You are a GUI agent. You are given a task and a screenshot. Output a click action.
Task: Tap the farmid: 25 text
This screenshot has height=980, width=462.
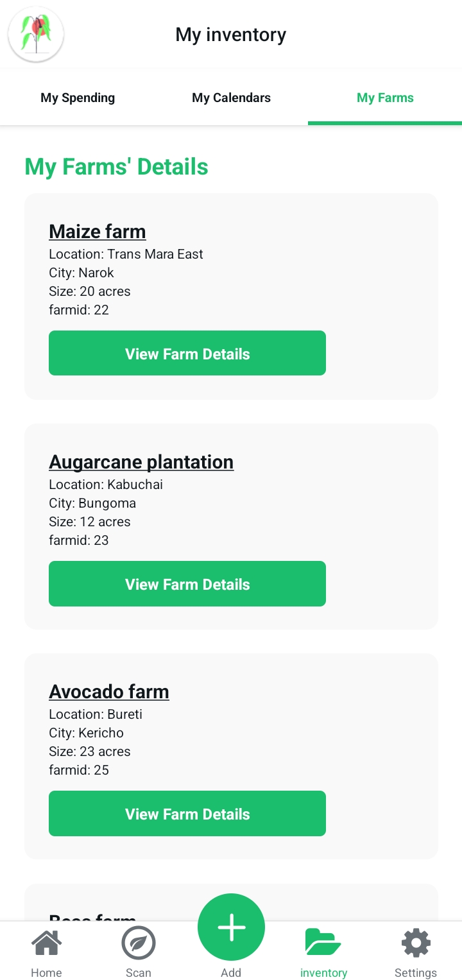[x=79, y=770]
